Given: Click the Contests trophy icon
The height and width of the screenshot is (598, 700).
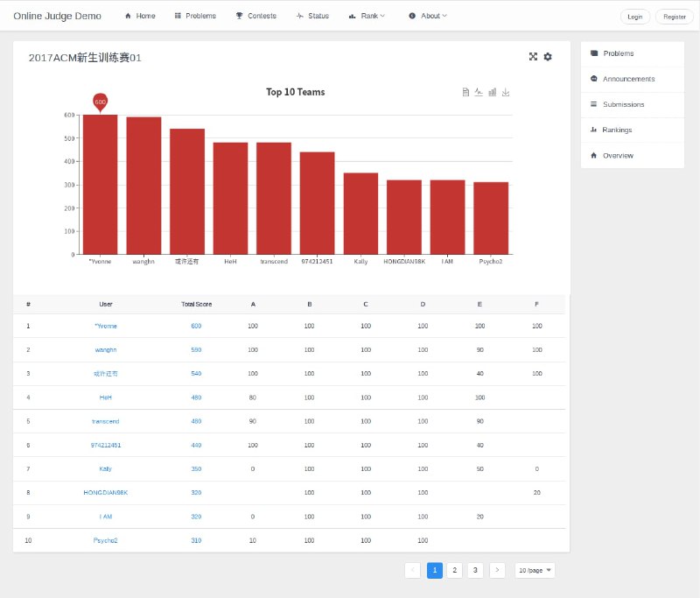Looking at the screenshot, I should [239, 16].
